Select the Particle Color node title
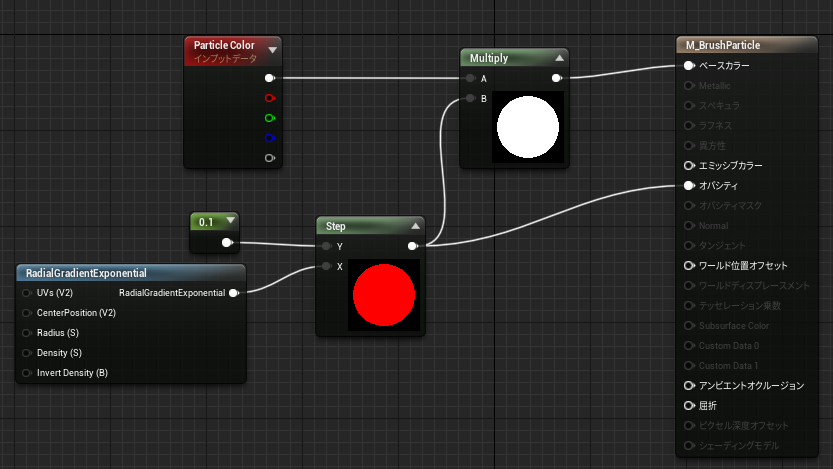 pyautogui.click(x=224, y=45)
